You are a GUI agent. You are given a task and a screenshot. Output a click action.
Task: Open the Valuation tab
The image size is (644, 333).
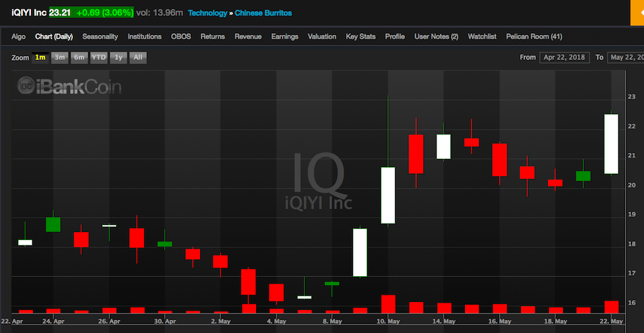click(x=322, y=36)
